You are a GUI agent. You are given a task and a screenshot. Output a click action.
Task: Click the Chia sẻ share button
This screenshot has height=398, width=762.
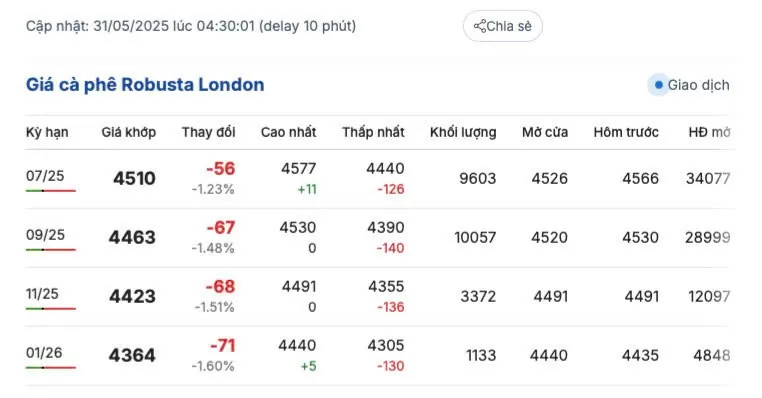click(502, 26)
